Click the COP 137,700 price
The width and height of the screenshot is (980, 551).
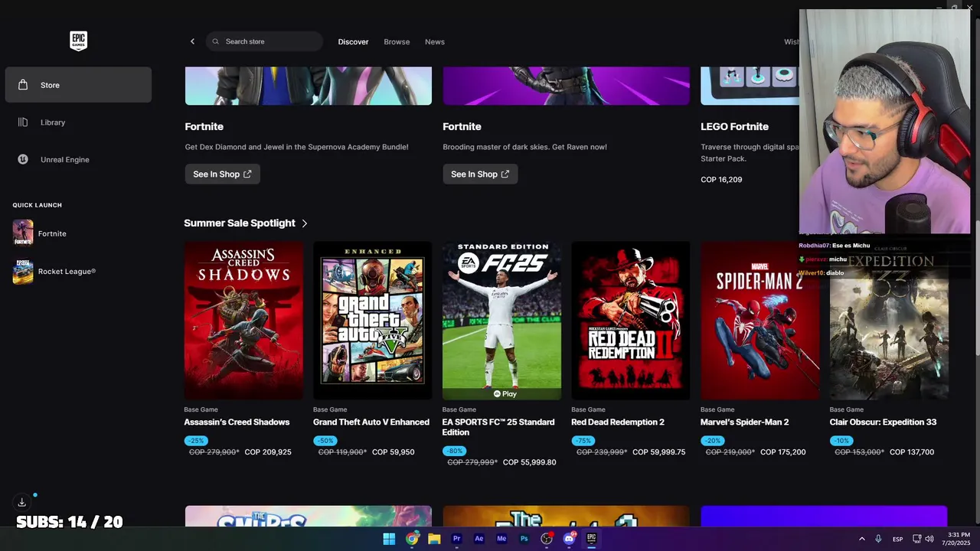912,452
